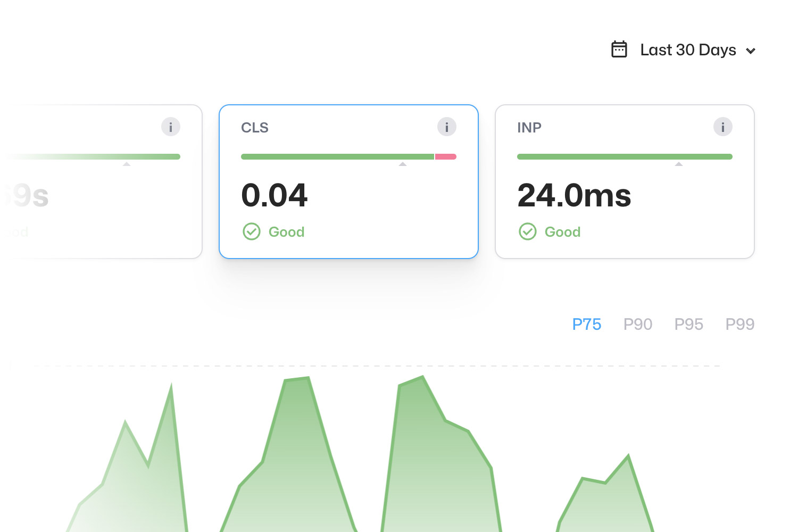Viewport: 798px width, 532px height.
Task: Click the Good check icon under INP
Action: (x=528, y=231)
